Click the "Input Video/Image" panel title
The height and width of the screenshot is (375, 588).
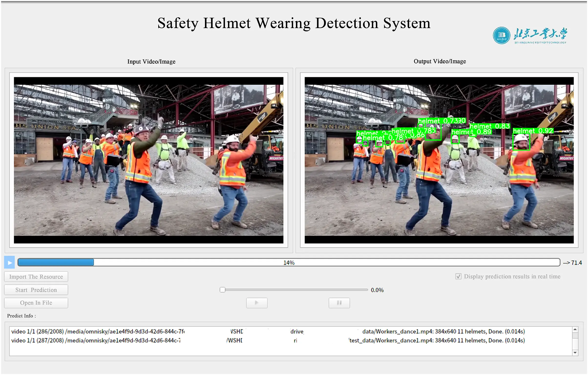(151, 62)
